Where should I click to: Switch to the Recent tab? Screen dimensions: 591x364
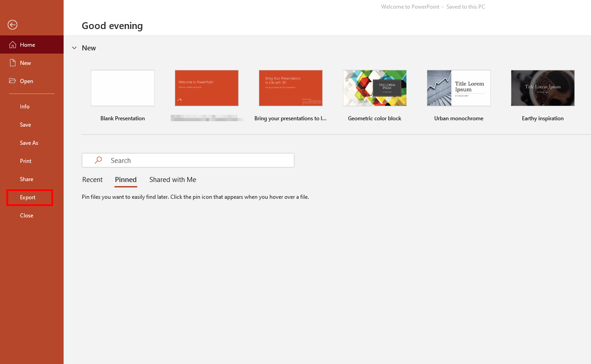click(92, 180)
